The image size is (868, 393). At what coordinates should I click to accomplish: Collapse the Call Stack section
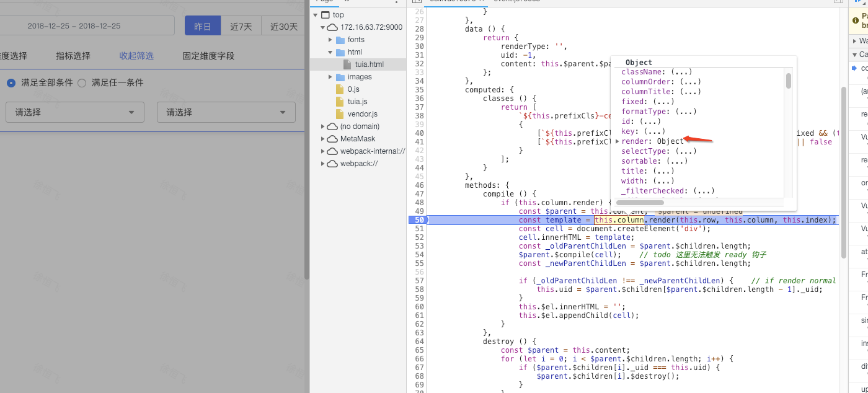pyautogui.click(x=855, y=55)
